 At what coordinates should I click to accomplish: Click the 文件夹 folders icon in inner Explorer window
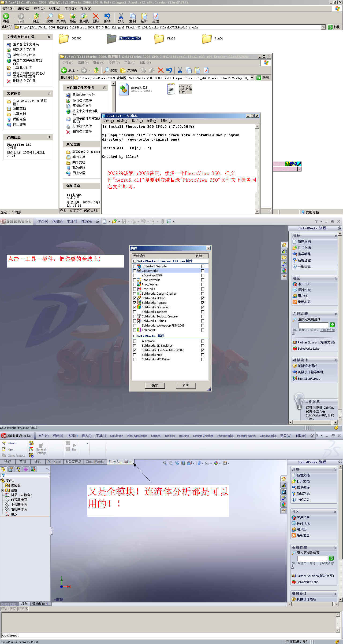pyautogui.click(x=129, y=70)
